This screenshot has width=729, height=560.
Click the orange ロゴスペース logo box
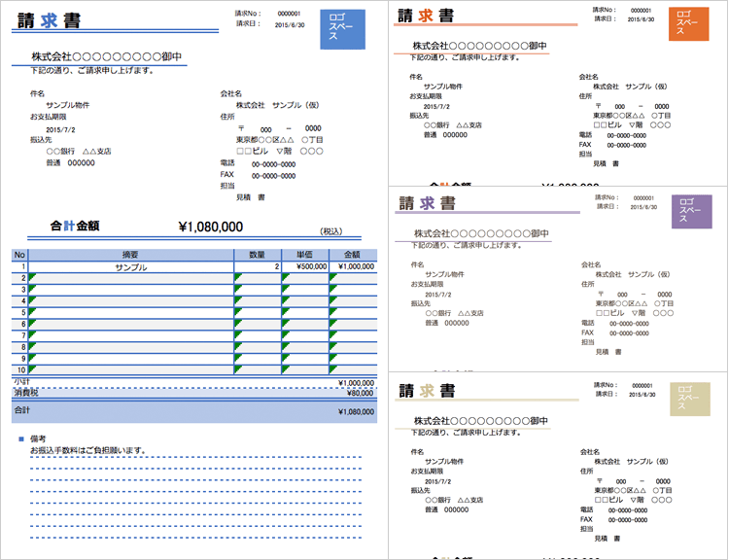click(x=688, y=23)
